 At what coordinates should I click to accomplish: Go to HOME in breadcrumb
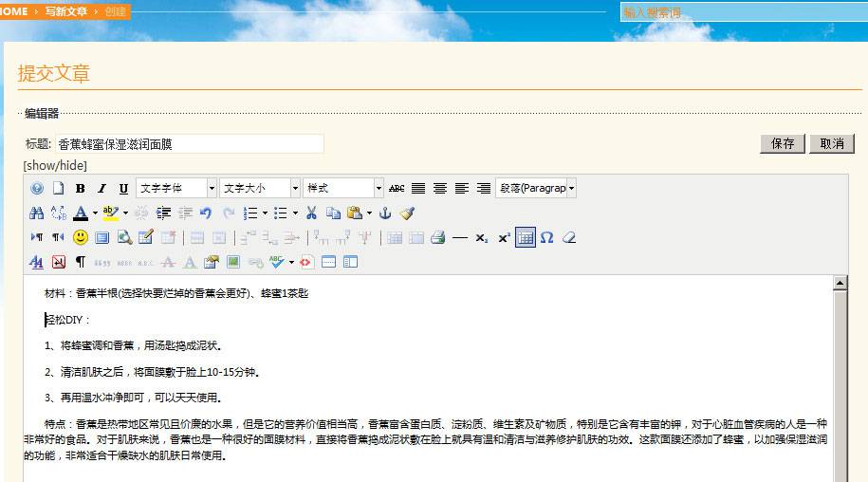coord(14,11)
